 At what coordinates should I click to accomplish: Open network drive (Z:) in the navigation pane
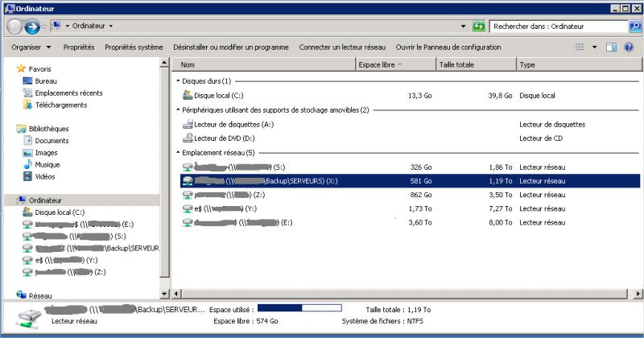[x=70, y=272]
